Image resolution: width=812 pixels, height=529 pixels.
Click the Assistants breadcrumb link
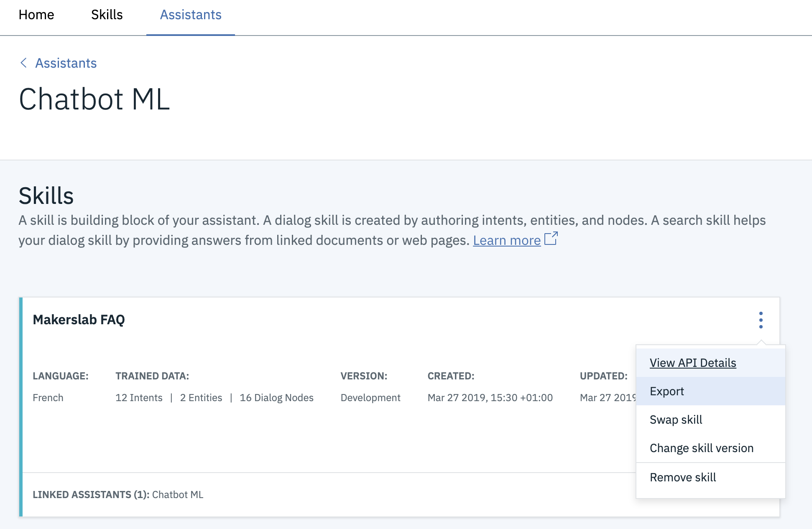click(x=66, y=63)
